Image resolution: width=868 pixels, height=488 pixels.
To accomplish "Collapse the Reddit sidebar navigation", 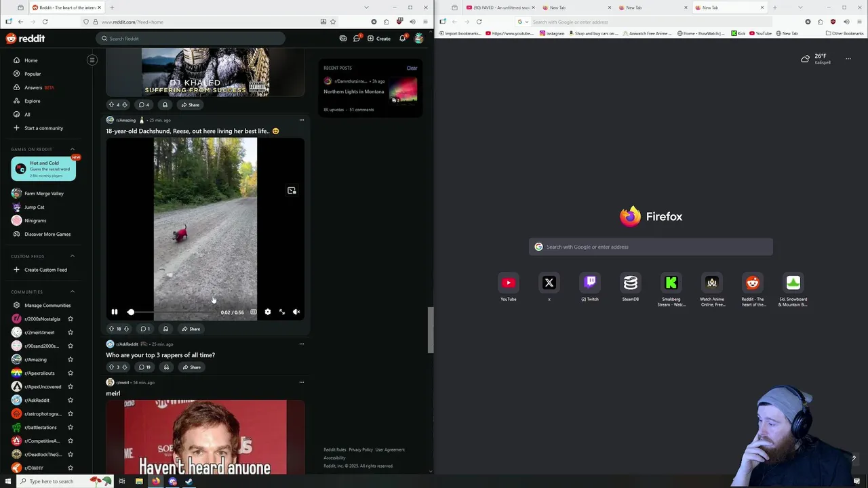I will (92, 60).
